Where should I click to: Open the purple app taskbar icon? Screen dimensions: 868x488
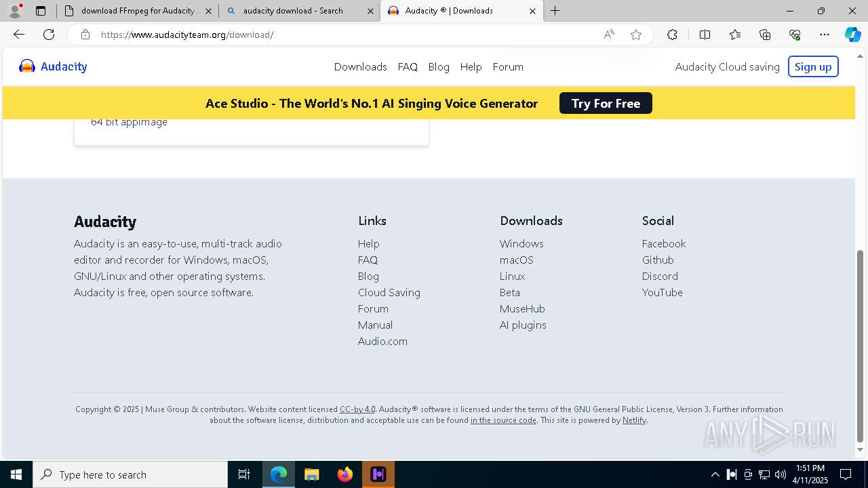click(378, 474)
